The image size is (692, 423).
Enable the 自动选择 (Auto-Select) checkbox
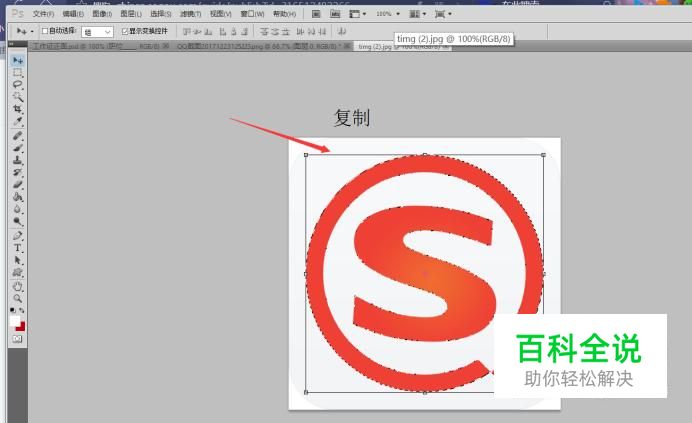45,31
